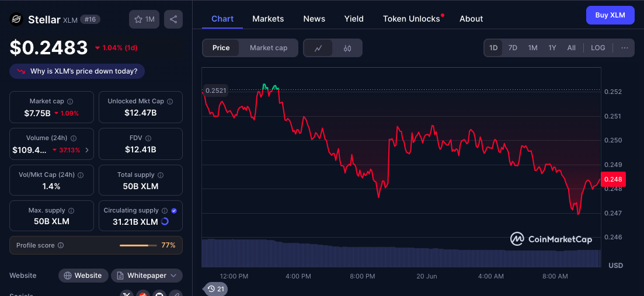Toggle LOG scale on chart
644x296 pixels.
click(598, 48)
